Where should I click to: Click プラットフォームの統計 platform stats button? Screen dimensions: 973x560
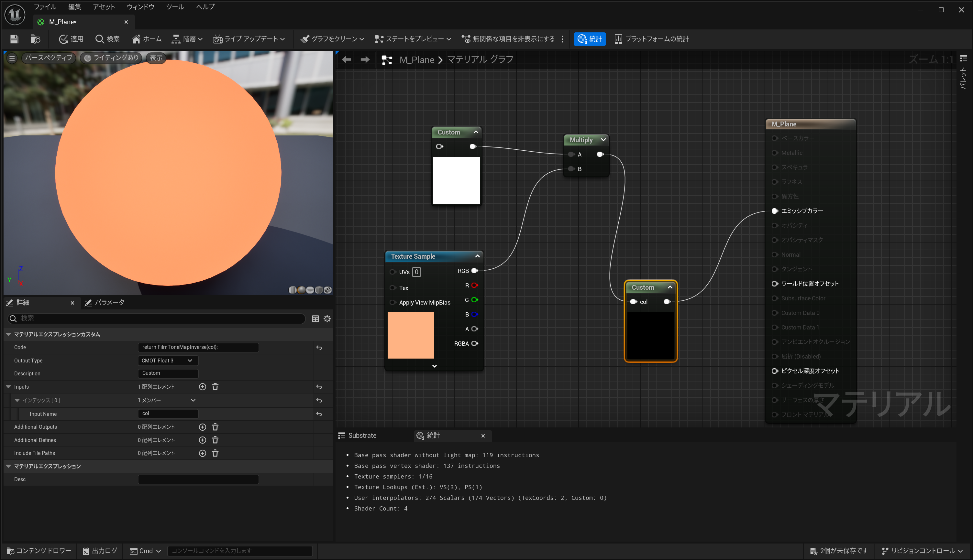[x=651, y=39]
